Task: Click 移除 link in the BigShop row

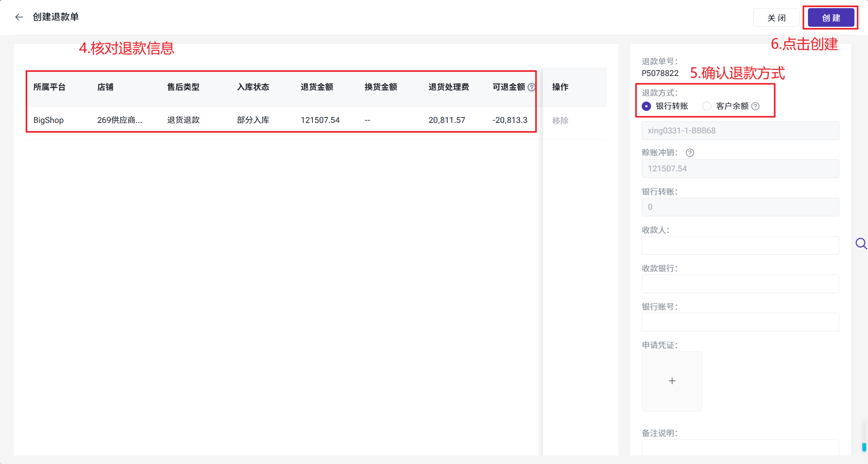Action: [560, 121]
